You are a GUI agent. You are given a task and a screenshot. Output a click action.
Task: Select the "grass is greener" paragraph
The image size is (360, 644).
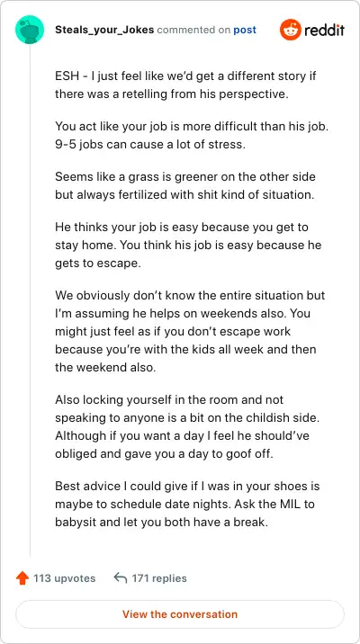185,185
